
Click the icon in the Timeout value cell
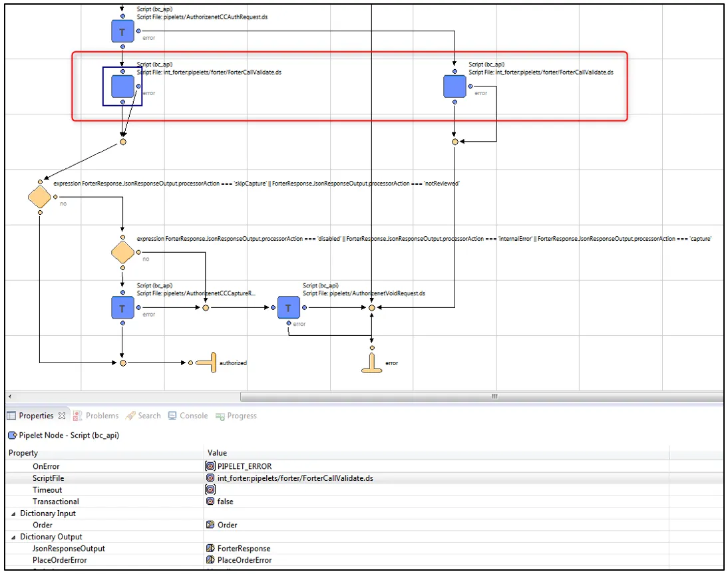[210, 490]
